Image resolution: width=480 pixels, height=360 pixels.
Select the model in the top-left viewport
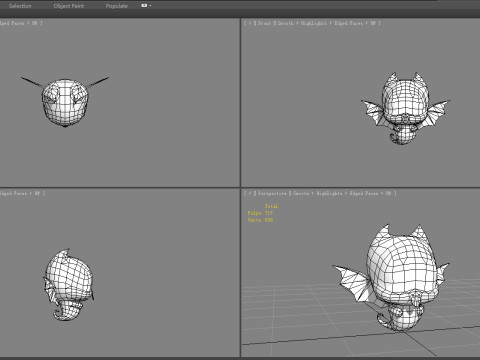65,103
